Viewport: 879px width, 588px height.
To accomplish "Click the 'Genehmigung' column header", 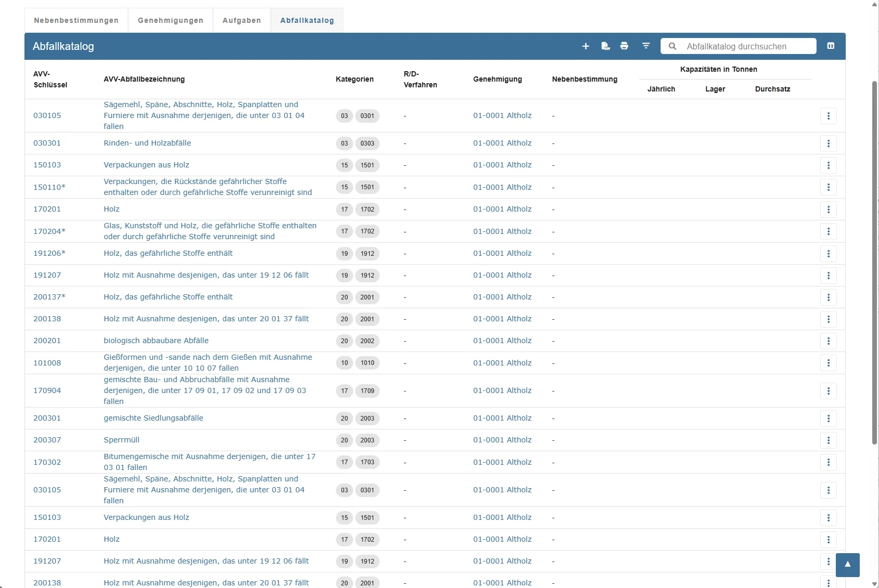I will 498,79.
